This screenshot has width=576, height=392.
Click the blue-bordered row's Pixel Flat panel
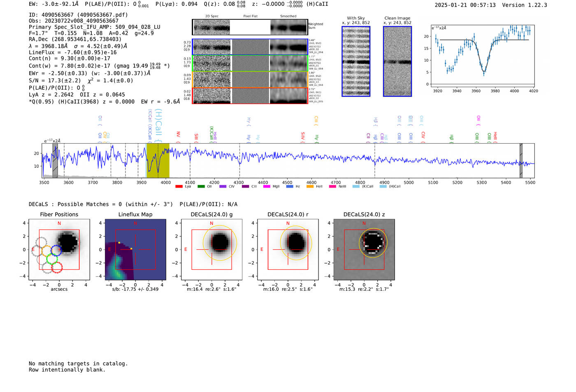pyautogui.click(x=250, y=47)
